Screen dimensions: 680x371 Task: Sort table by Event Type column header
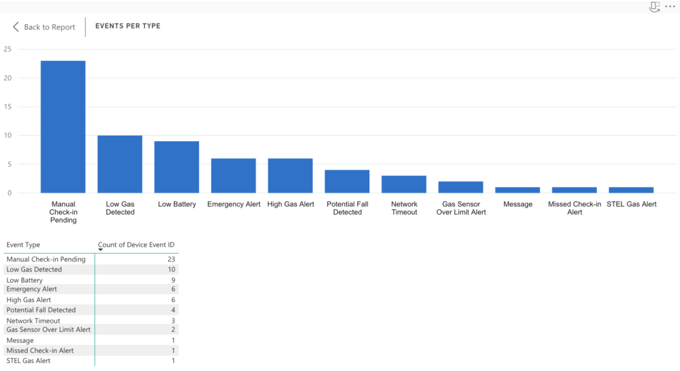(x=23, y=245)
